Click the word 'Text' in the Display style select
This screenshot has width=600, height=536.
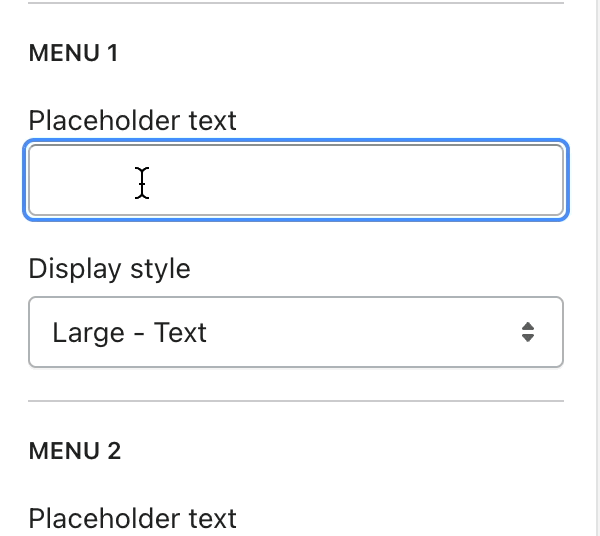point(180,332)
